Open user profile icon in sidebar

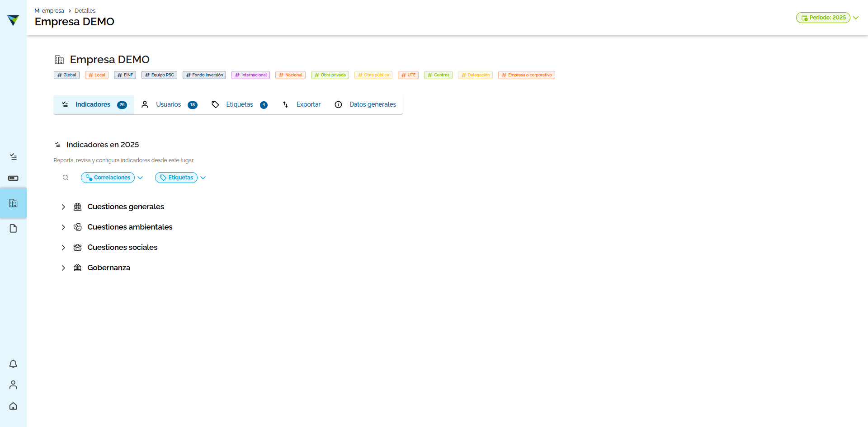pyautogui.click(x=13, y=385)
